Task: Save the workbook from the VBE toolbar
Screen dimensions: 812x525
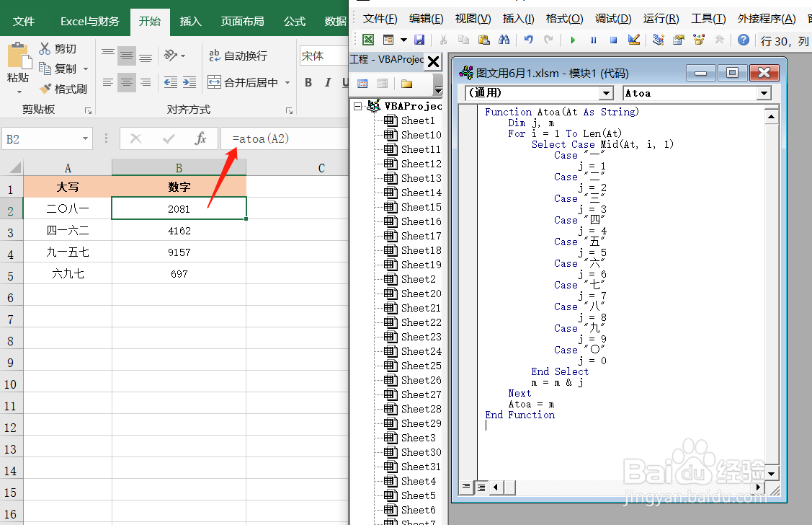Action: (419, 40)
